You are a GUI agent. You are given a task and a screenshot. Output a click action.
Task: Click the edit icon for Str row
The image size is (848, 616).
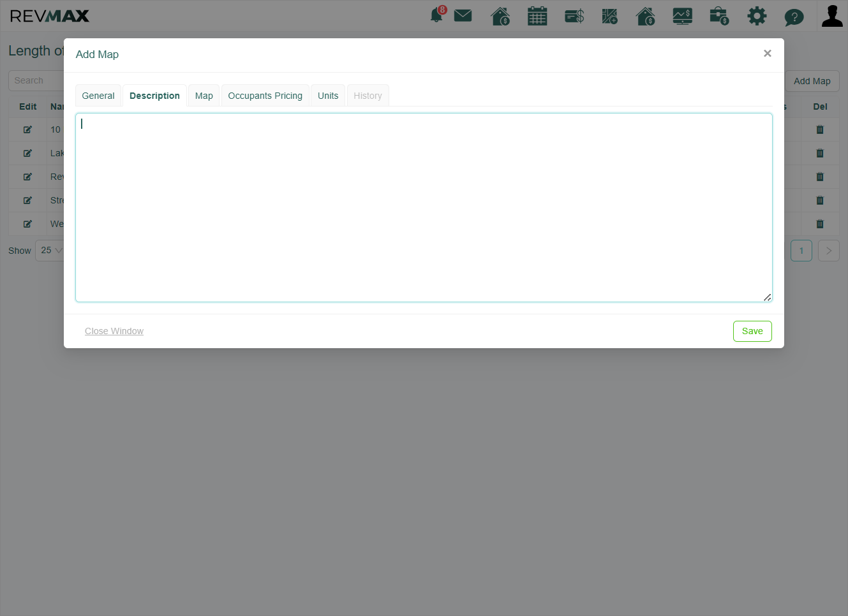[x=27, y=200]
